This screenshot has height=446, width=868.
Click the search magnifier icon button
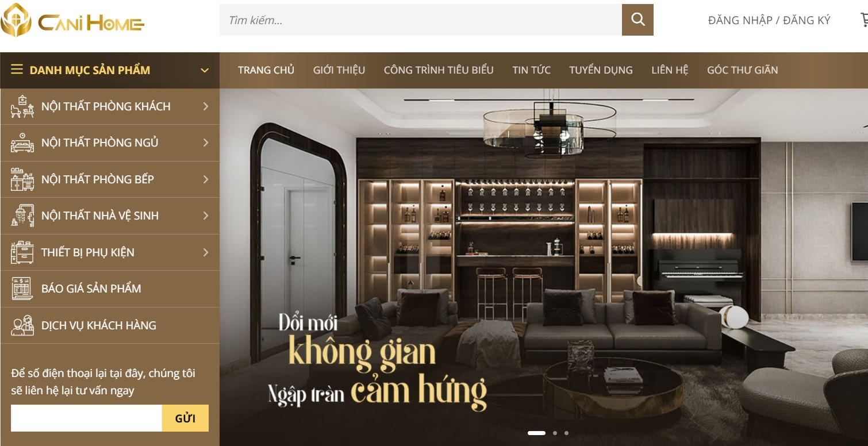pos(637,20)
